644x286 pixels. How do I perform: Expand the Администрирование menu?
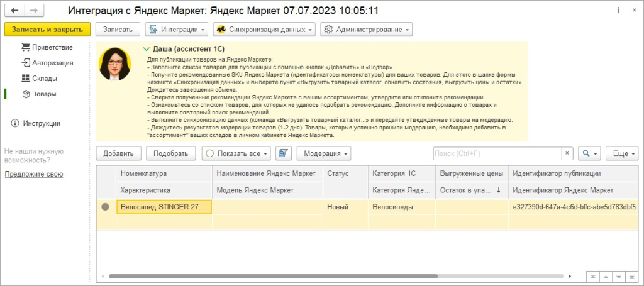[x=367, y=30]
